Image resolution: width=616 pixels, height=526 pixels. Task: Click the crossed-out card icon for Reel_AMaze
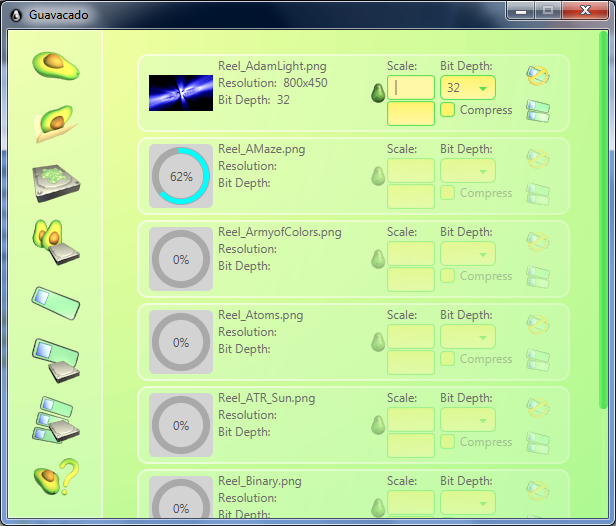538,158
